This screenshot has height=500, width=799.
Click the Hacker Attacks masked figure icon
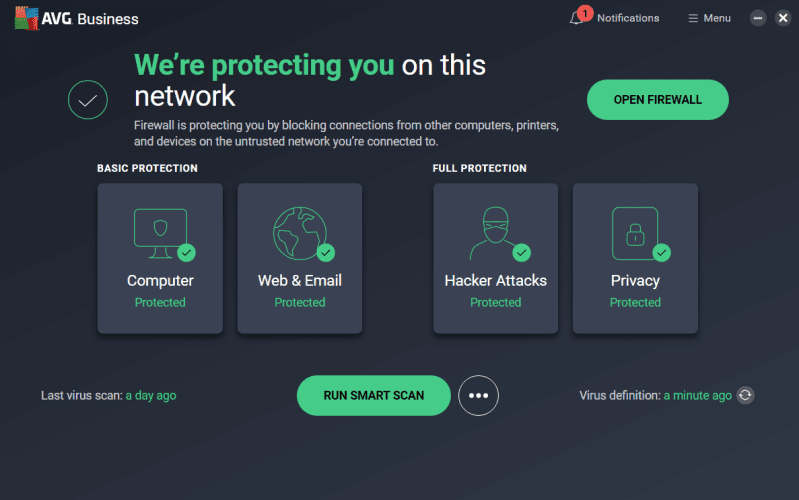click(x=494, y=230)
